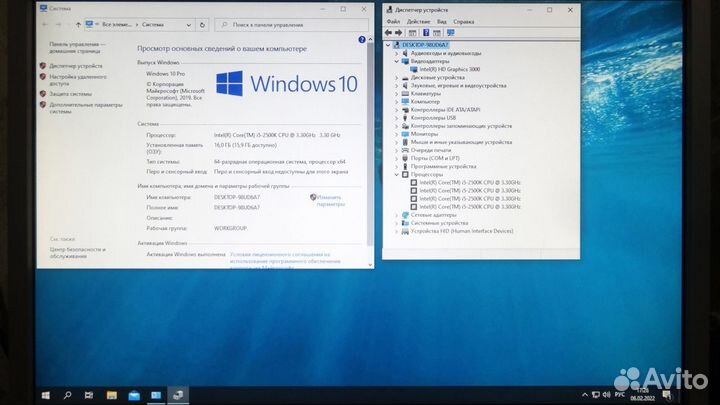
Task: Collapse the DESKTOP root node arrow
Action: pos(388,45)
